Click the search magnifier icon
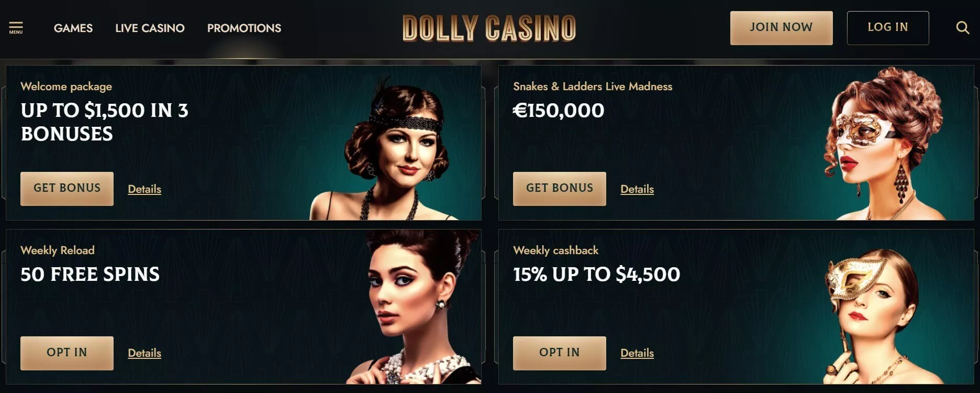The image size is (980, 393). pos(962,28)
